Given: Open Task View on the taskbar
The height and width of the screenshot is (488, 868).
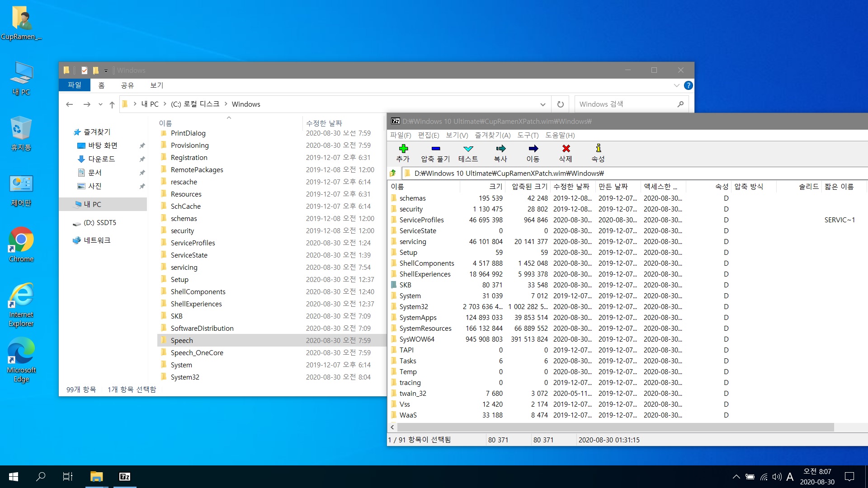Looking at the screenshot, I should [68, 477].
